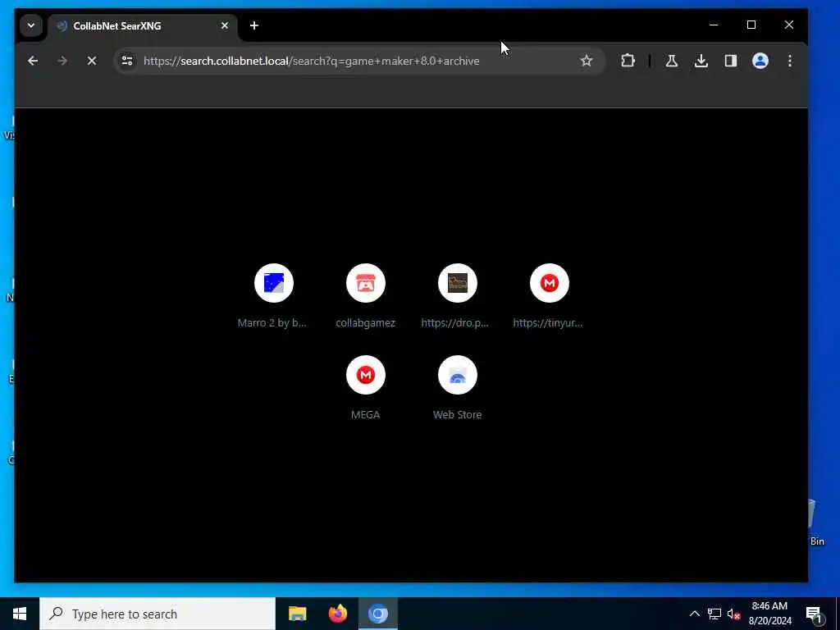Open the network status tray icon
The image size is (840, 630).
714,614
